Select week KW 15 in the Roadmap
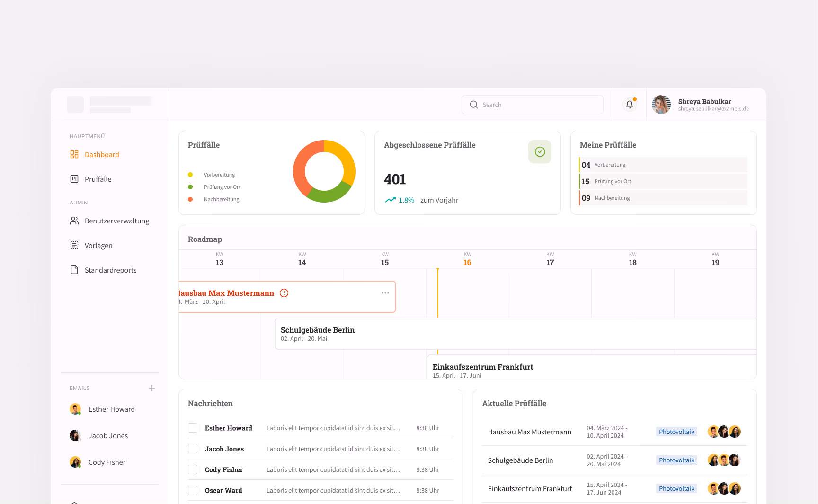Image resolution: width=818 pixels, height=504 pixels. click(x=385, y=259)
